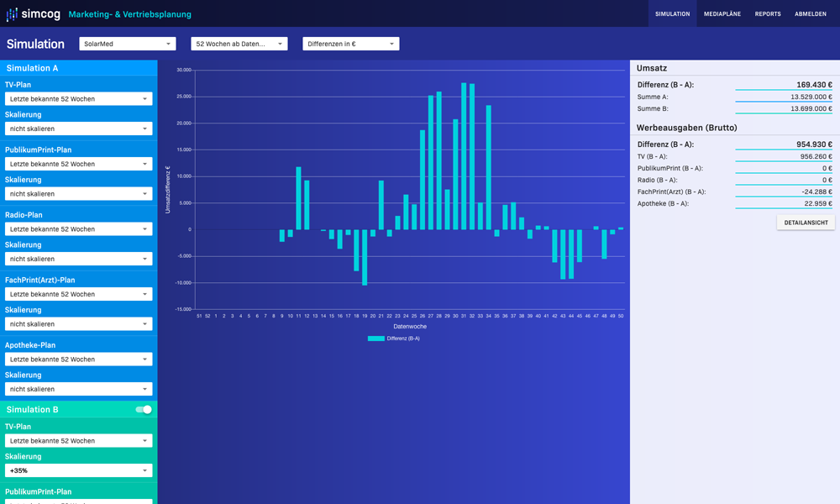Open the FachPrint(Arzt)-Plan dropdown

[79, 294]
